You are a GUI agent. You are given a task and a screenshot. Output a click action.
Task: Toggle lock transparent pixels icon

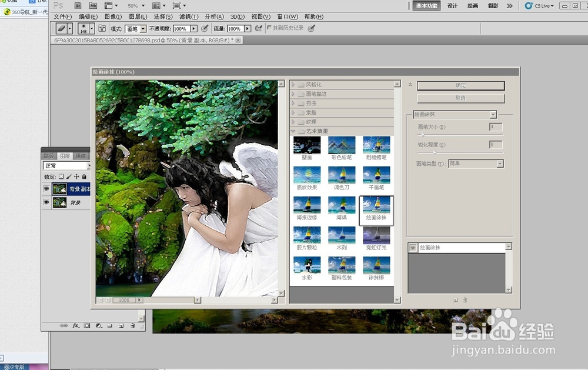tap(61, 176)
